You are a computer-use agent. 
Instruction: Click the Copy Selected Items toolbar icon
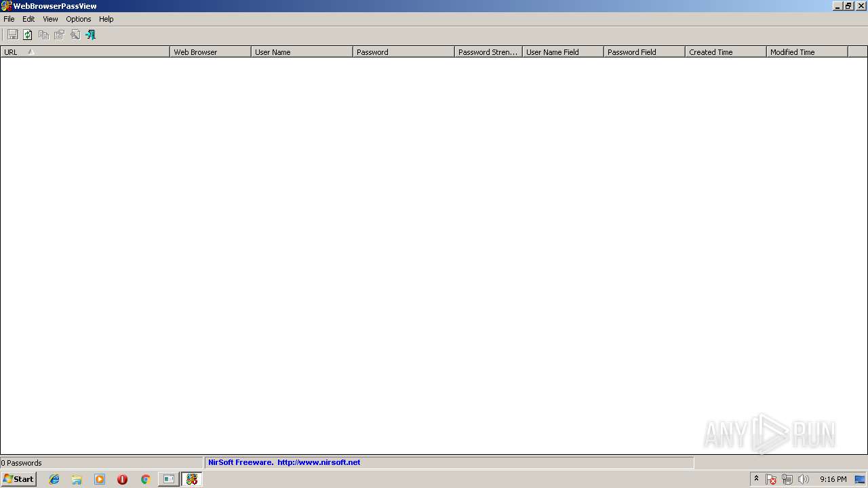pyautogui.click(x=43, y=35)
